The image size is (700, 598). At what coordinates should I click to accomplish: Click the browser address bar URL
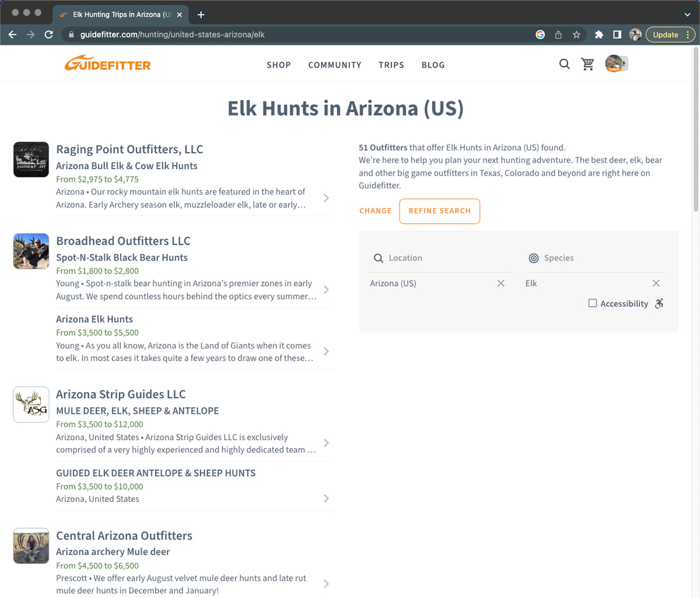click(173, 34)
